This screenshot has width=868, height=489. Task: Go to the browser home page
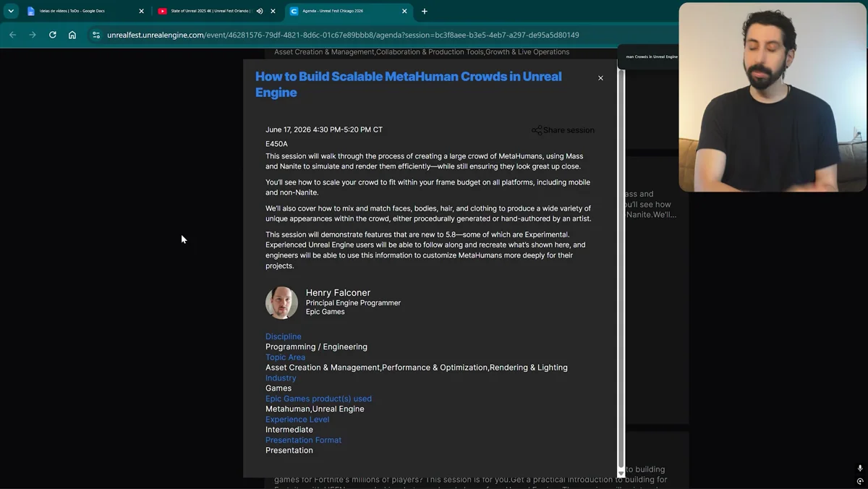pos(72,35)
